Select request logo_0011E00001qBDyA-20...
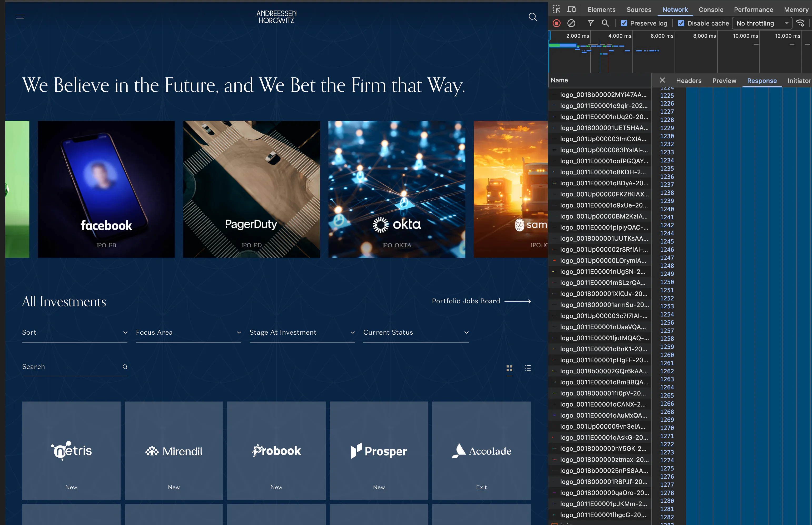The height and width of the screenshot is (525, 812). [x=600, y=183]
